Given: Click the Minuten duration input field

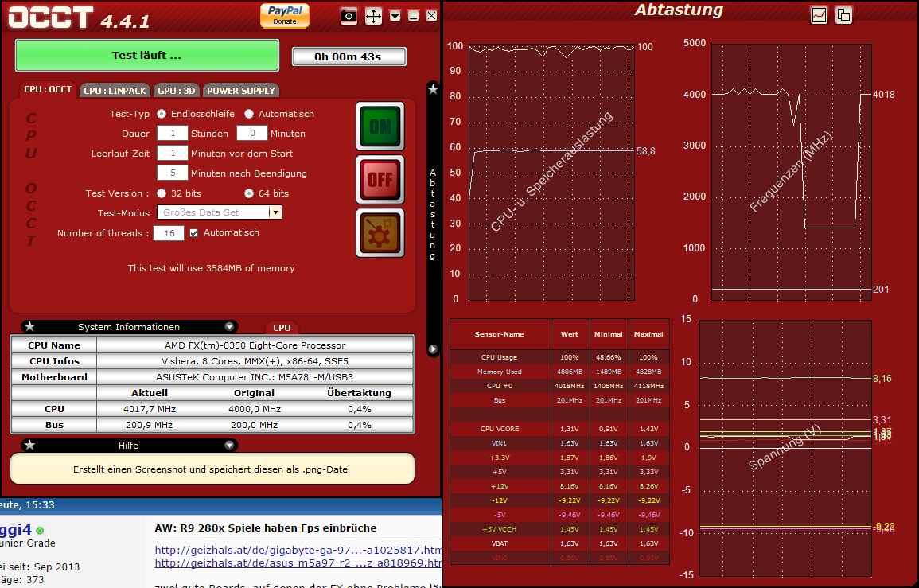Looking at the screenshot, I should pos(252,133).
